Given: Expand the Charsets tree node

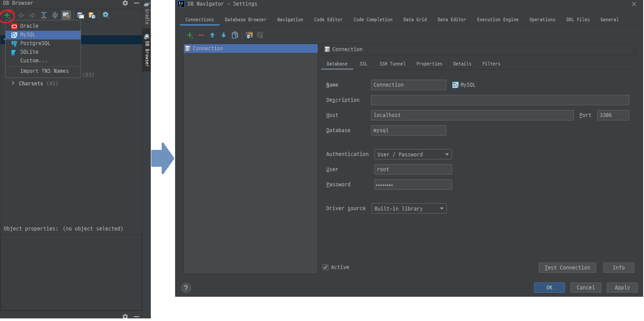Looking at the screenshot, I should pos(13,83).
